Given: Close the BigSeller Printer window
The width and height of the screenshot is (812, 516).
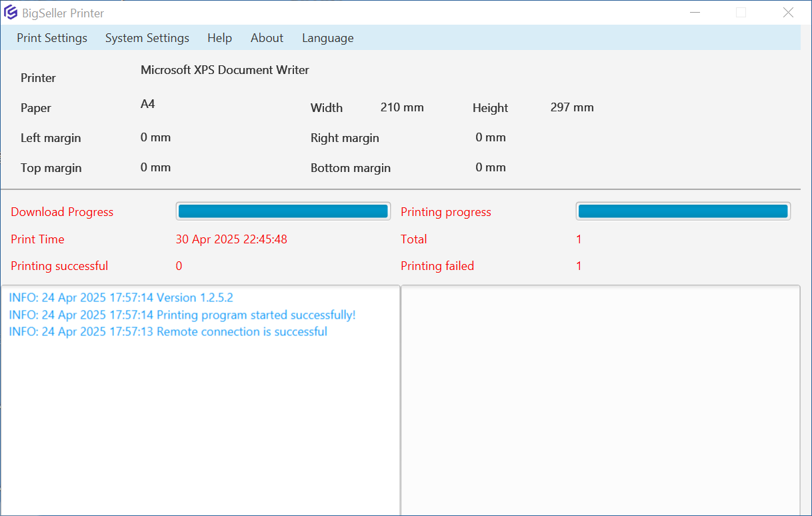Looking at the screenshot, I should point(788,13).
